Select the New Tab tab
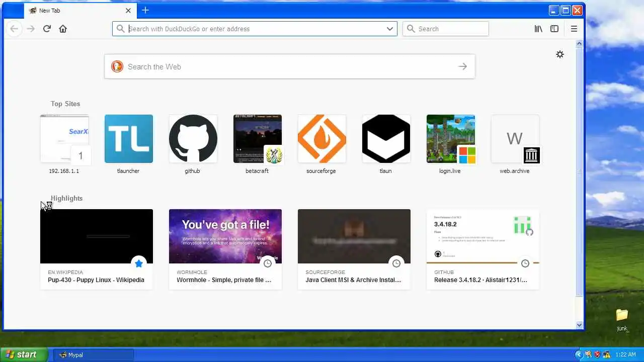The width and height of the screenshot is (644, 362). click(79, 10)
